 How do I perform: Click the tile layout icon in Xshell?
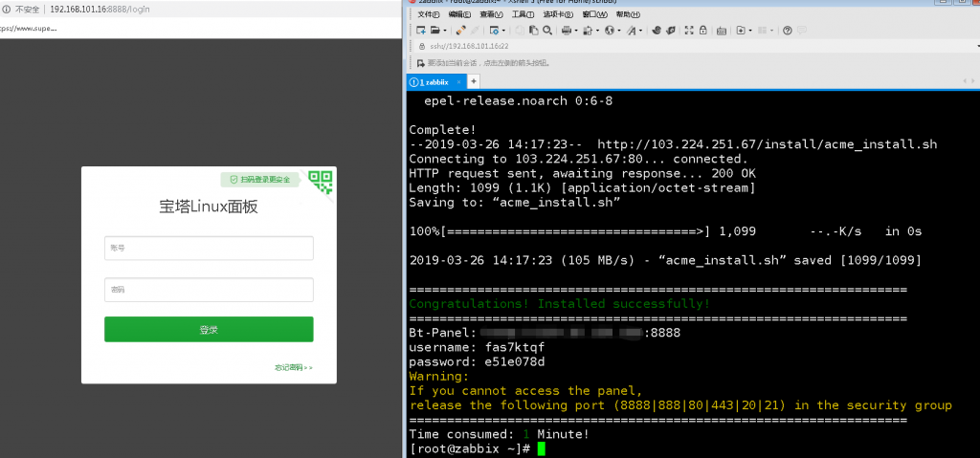click(x=763, y=30)
